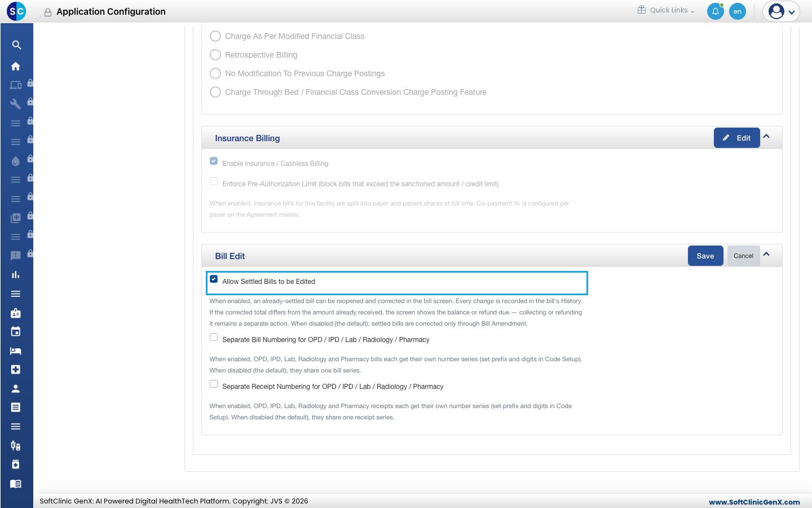Open the receipt sidebar icon
The height and width of the screenshot is (508, 812).
click(x=16, y=407)
